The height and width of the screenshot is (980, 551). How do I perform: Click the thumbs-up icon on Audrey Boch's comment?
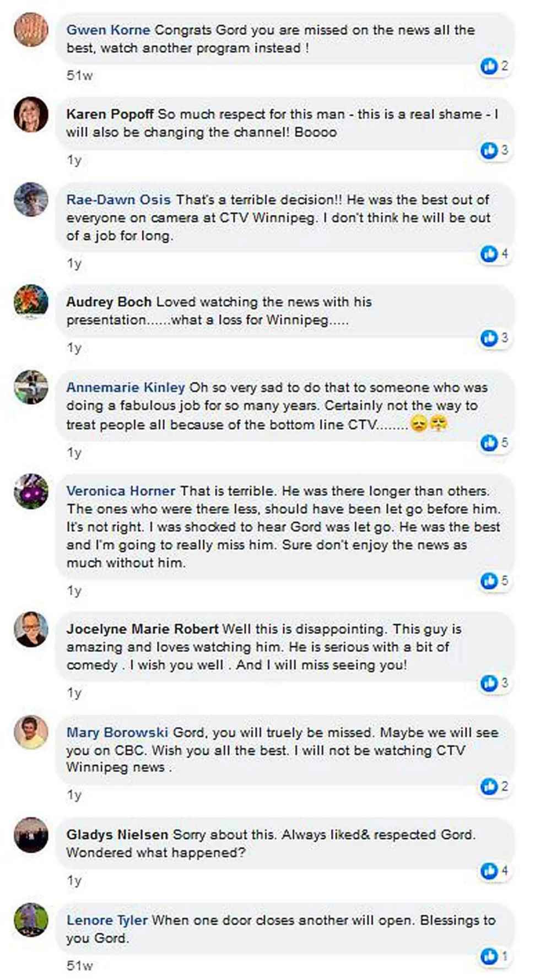489,338
